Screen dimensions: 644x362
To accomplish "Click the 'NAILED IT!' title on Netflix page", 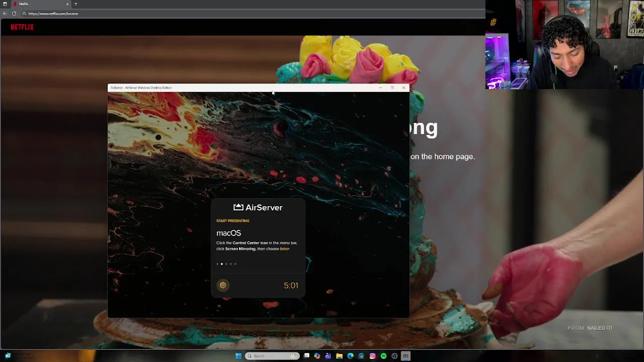I will (600, 328).
